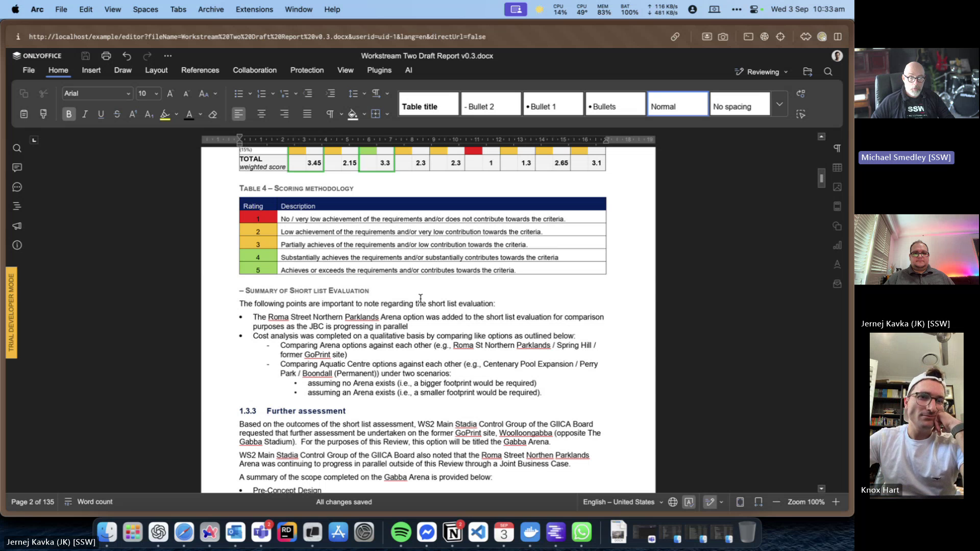Open table settings in the right sidebar
980x551 pixels.
(838, 167)
